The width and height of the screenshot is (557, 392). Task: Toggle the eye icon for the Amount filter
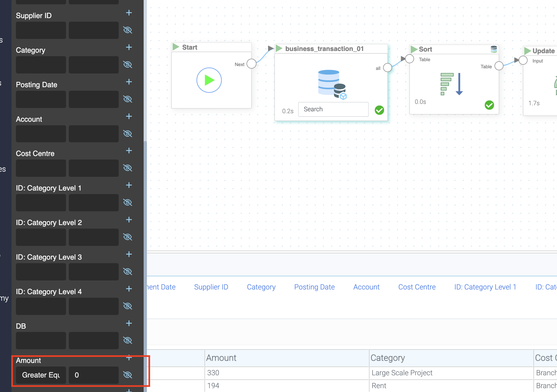coord(128,375)
